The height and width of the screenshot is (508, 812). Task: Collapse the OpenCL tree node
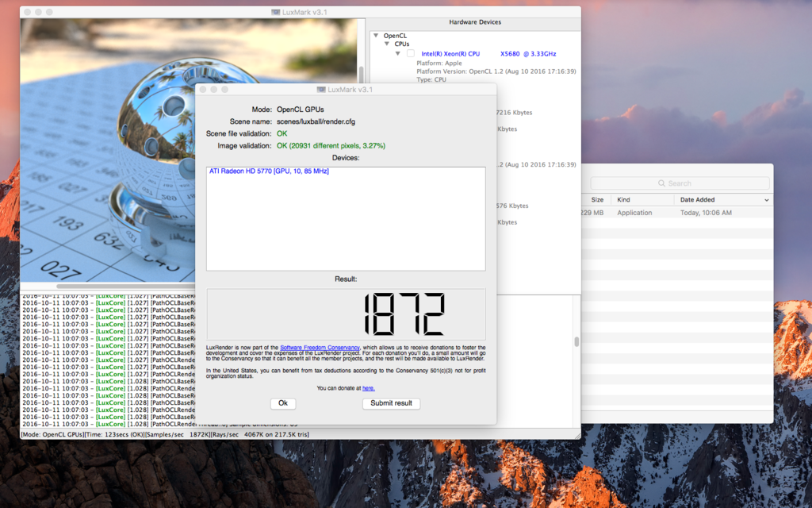[376, 35]
